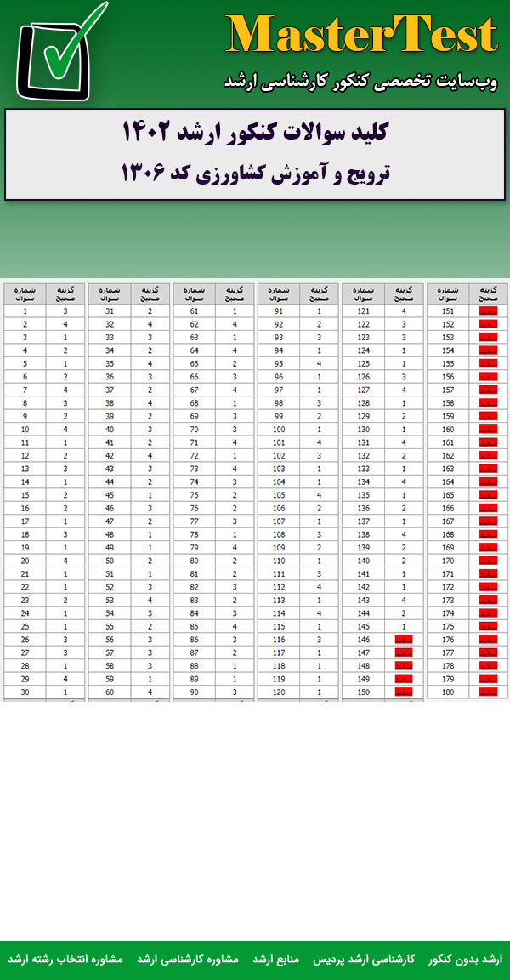Screen dimensions: 510x980
Task: Click the question number 1 cell
Action: pos(25,311)
